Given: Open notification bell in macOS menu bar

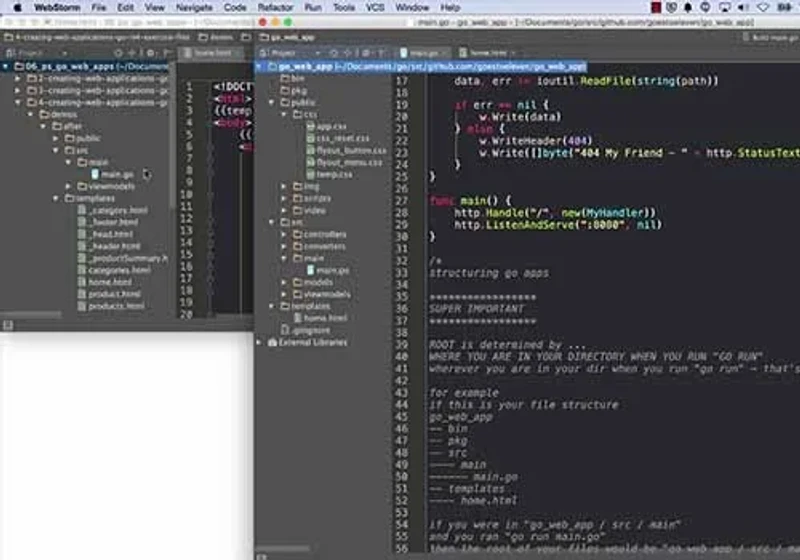Looking at the screenshot, I should pyautogui.click(x=688, y=7).
